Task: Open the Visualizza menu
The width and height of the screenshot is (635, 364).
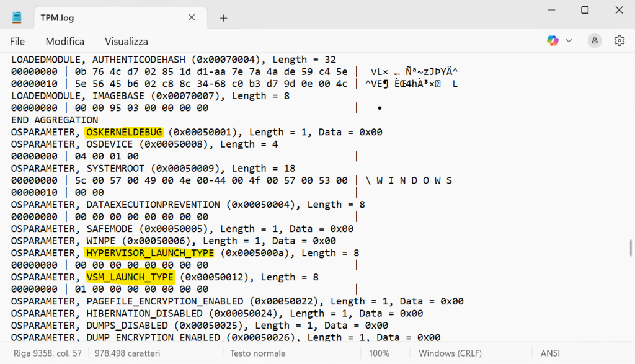Action: [125, 41]
